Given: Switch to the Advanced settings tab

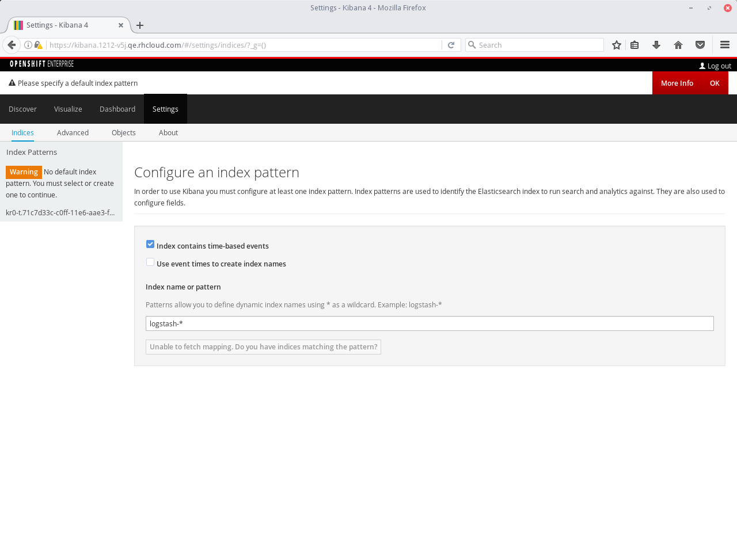Looking at the screenshot, I should (x=73, y=132).
